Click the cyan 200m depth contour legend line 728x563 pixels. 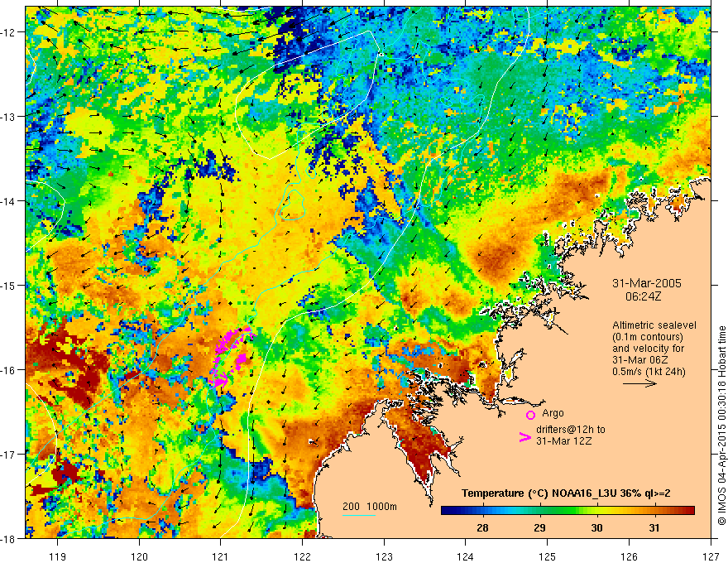[x=359, y=515]
